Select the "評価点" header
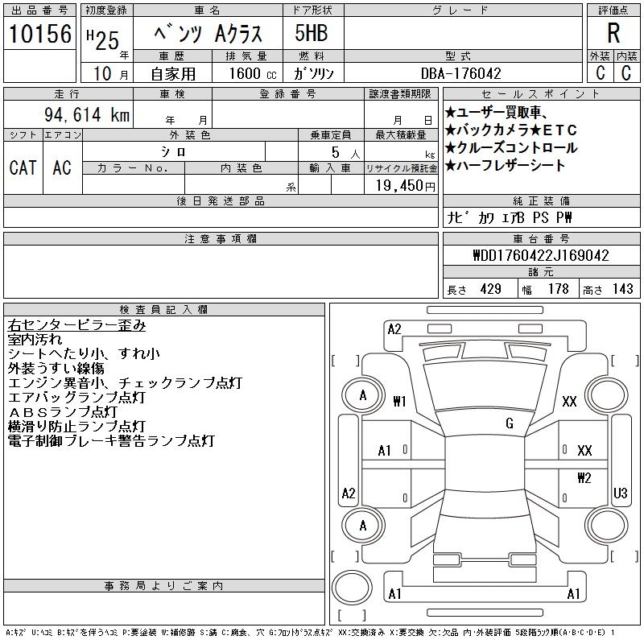This screenshot has height=644, width=644. point(613,10)
